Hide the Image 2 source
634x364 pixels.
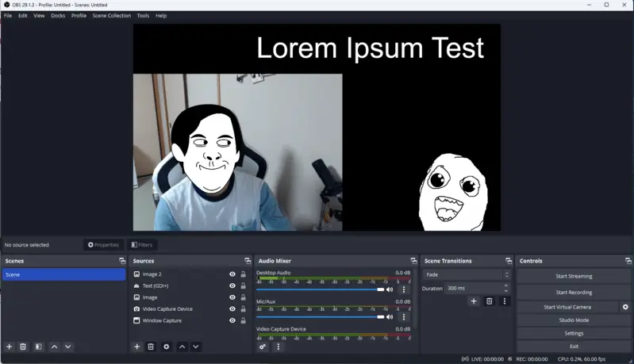click(x=232, y=274)
